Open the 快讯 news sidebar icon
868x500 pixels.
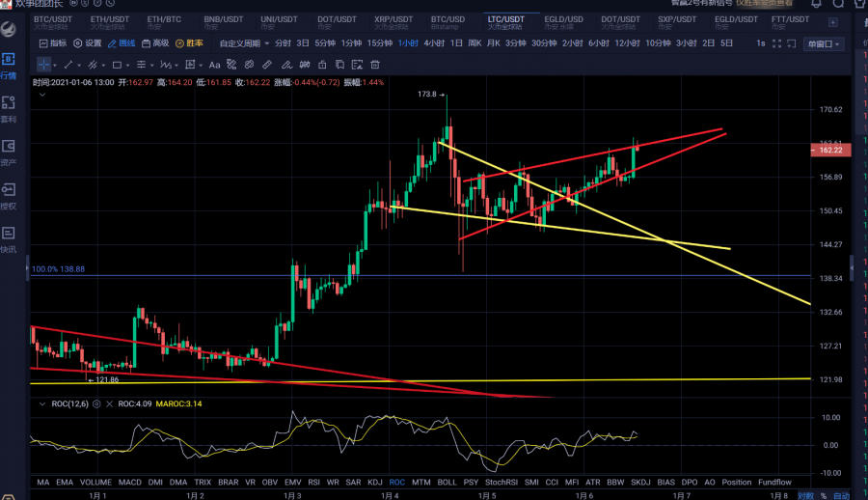[x=9, y=239]
